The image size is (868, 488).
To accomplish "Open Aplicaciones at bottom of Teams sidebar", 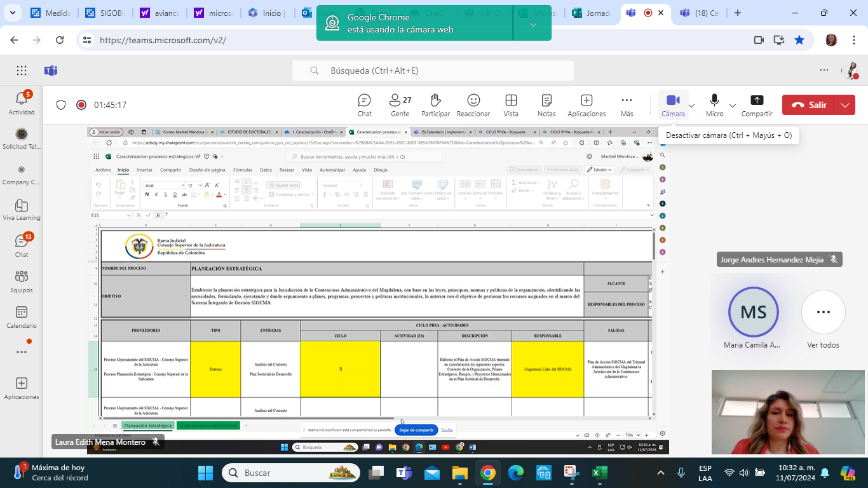I will point(22,388).
